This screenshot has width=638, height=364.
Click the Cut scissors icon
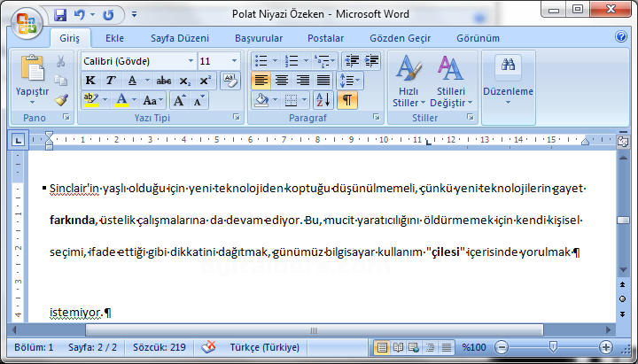60,62
